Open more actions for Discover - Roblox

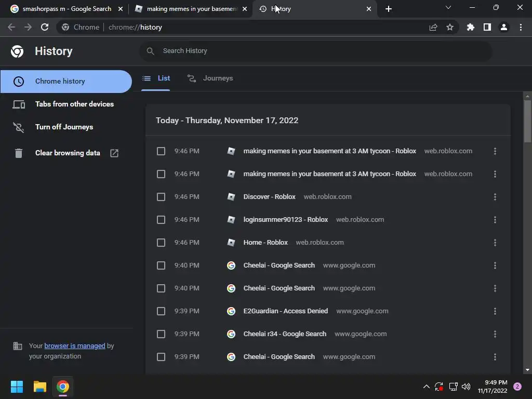click(495, 197)
